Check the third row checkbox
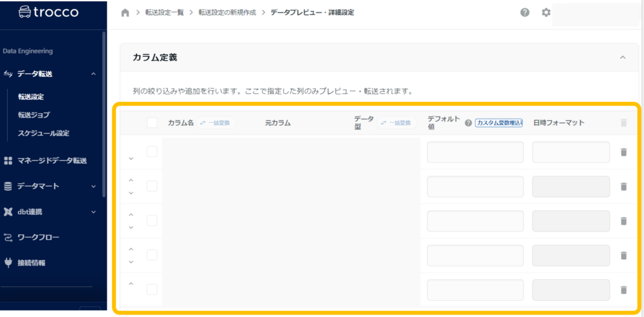The image size is (644, 317). pos(152,220)
